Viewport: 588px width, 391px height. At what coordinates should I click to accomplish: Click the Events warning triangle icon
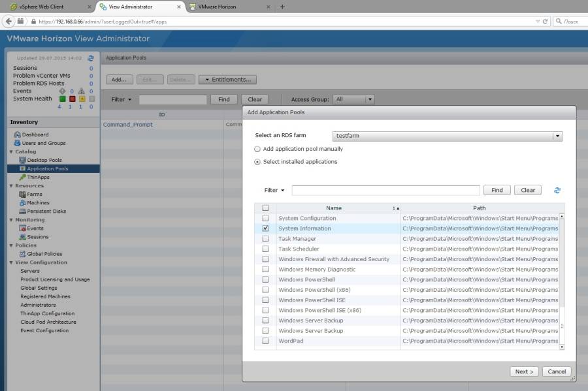[82, 91]
